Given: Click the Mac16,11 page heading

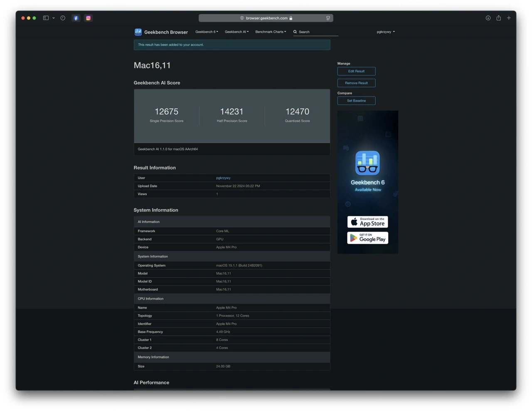Looking at the screenshot, I should 152,65.
